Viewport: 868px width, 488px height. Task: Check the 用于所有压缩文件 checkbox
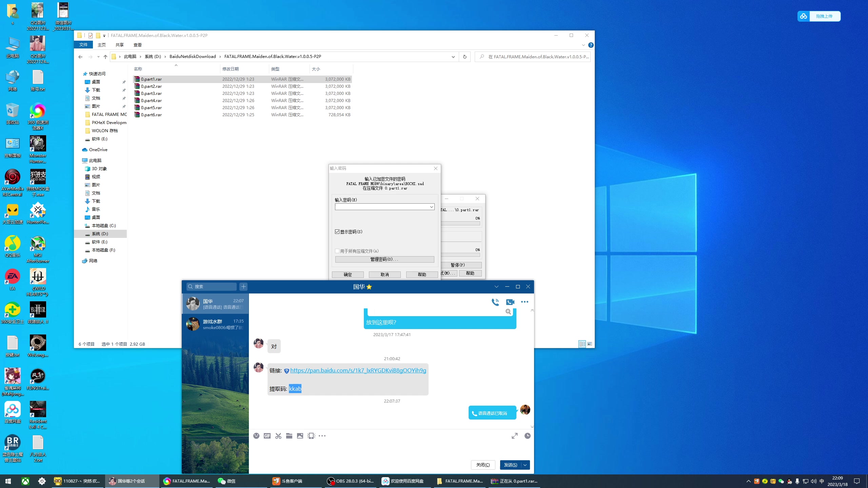point(337,251)
